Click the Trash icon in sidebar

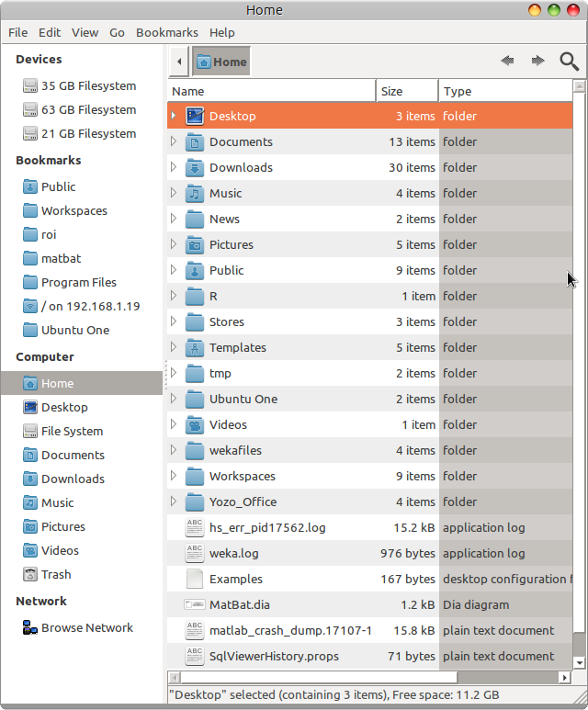click(30, 574)
